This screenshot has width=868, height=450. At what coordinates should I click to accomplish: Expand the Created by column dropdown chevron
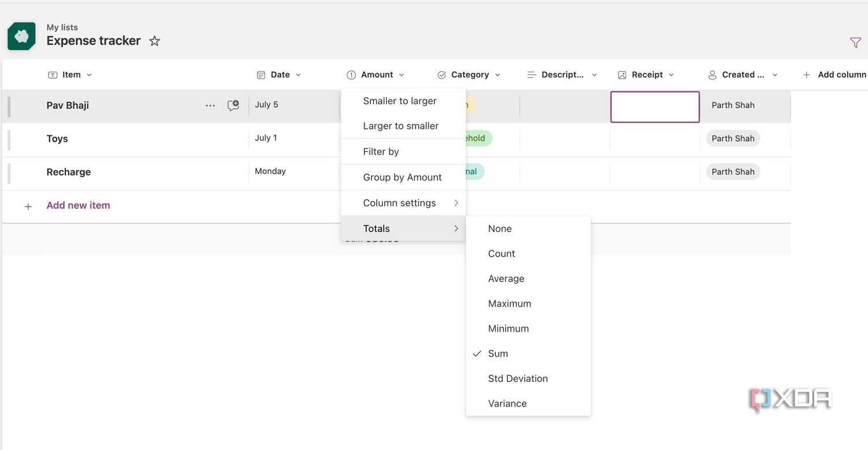click(775, 75)
